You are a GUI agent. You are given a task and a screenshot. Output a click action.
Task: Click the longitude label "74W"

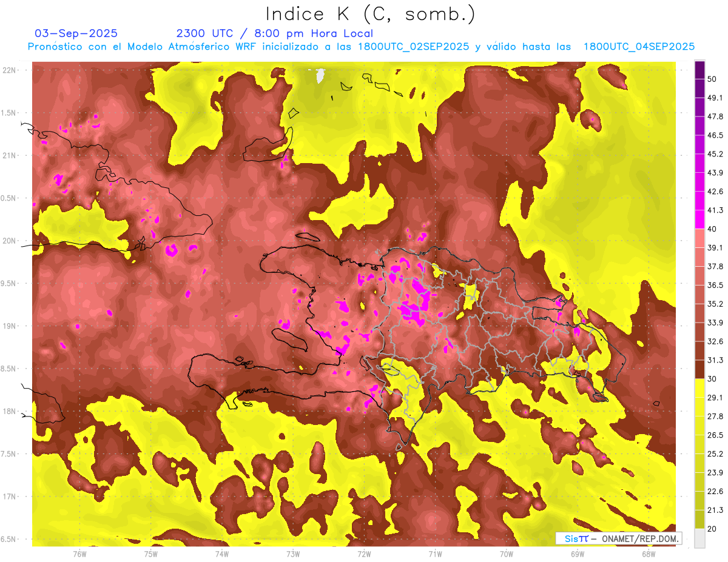tap(221, 554)
